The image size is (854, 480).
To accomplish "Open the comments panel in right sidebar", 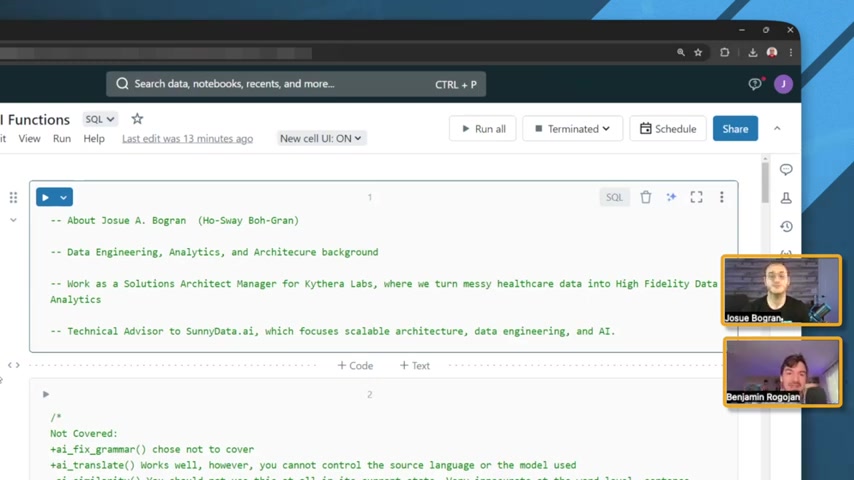I will click(x=786, y=170).
